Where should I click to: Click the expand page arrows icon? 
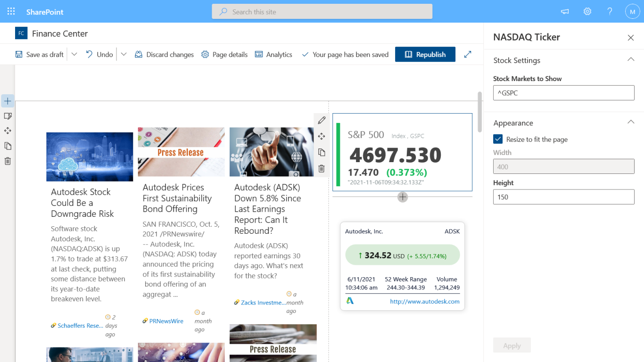coord(468,54)
